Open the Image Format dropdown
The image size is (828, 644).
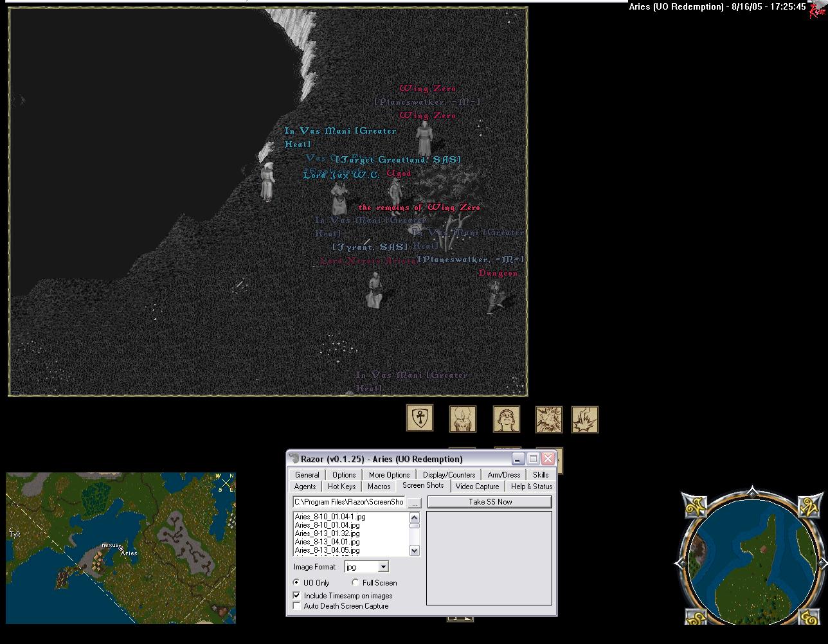pos(383,567)
